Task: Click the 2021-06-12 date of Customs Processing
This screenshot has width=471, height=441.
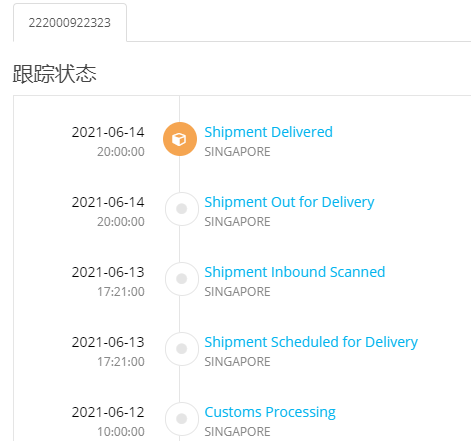Action: 108,412
